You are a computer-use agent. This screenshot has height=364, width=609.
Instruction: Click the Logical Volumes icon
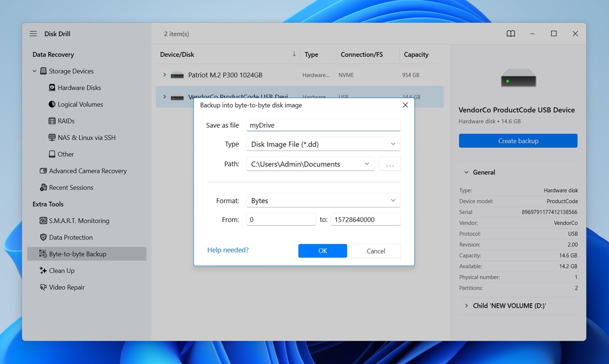point(52,104)
